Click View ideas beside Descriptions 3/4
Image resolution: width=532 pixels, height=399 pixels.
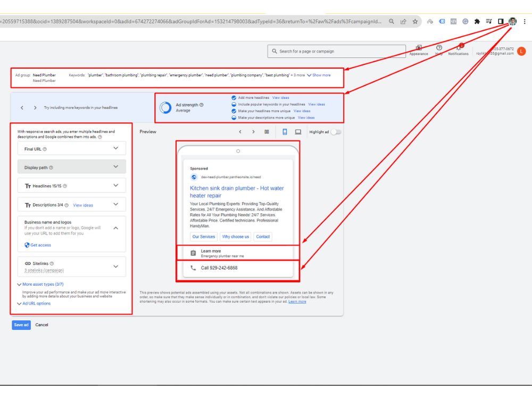point(83,205)
